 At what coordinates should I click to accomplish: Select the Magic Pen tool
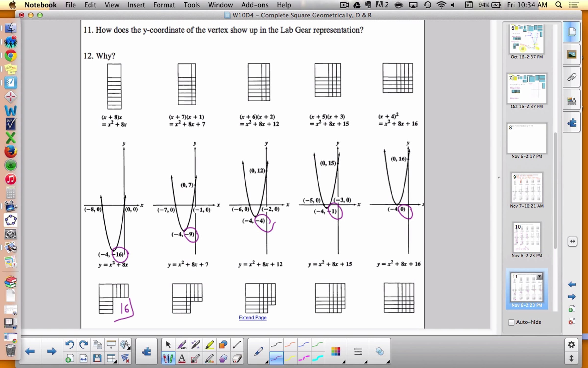pos(196,345)
